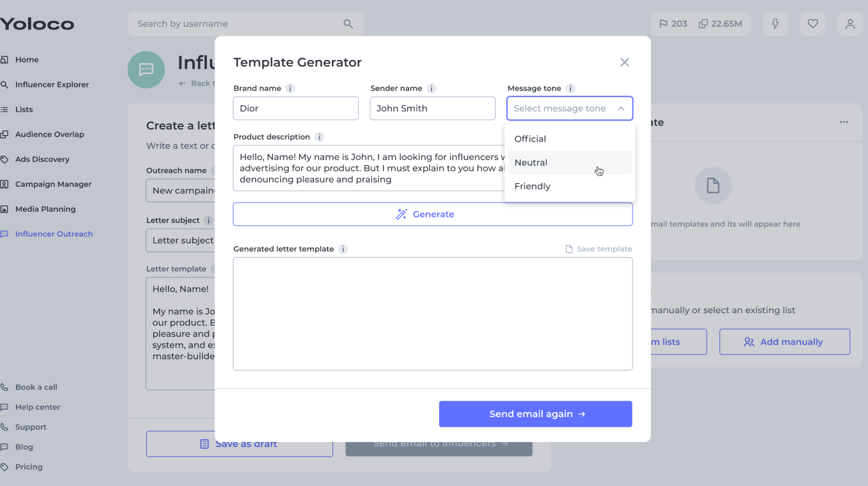Click the search magnifier icon
The image size is (868, 486).
point(348,24)
